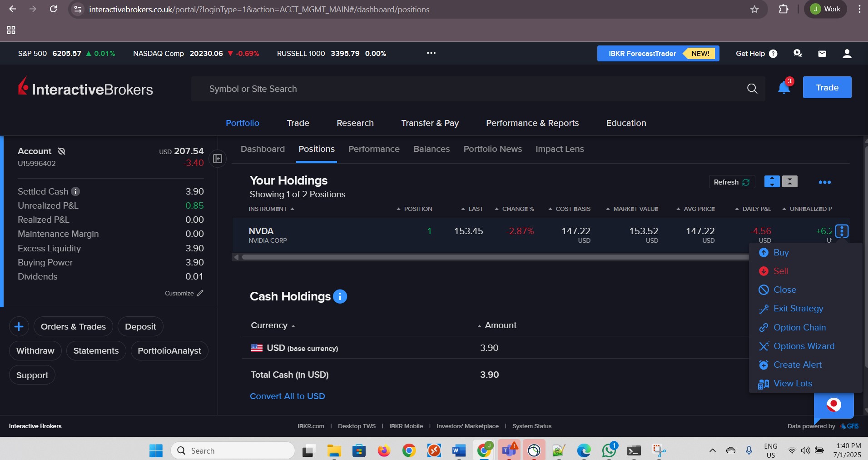Click the Settled Cash info icon
The image size is (868, 460).
click(x=76, y=191)
